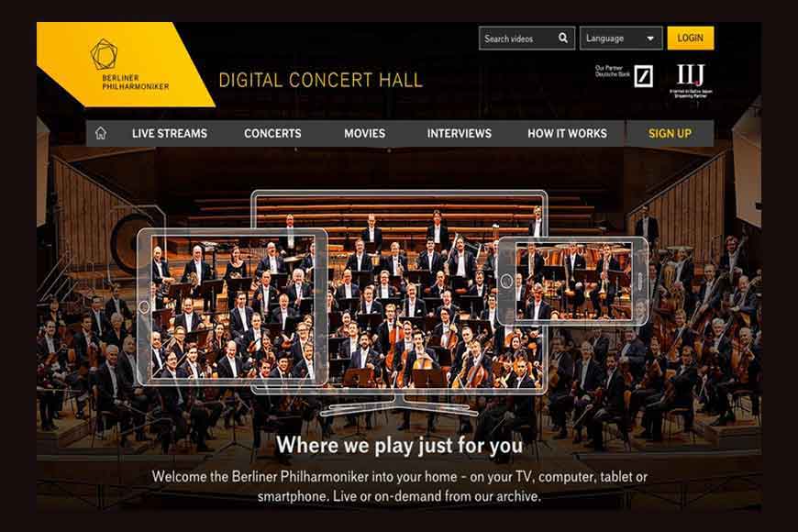The width and height of the screenshot is (798, 532).
Task: Click the Berliner Philharmoniker logo text
Action: (x=136, y=83)
